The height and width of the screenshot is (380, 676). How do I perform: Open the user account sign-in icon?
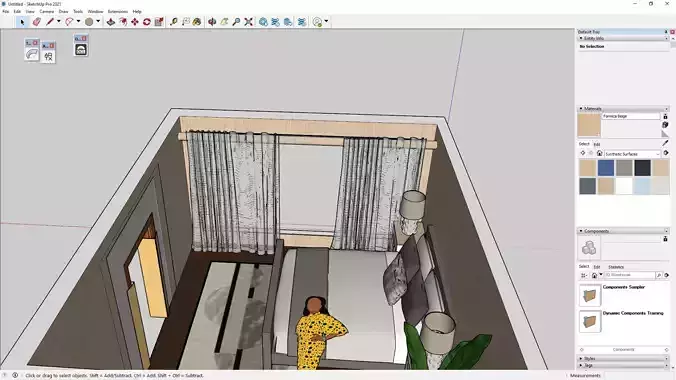point(317,22)
